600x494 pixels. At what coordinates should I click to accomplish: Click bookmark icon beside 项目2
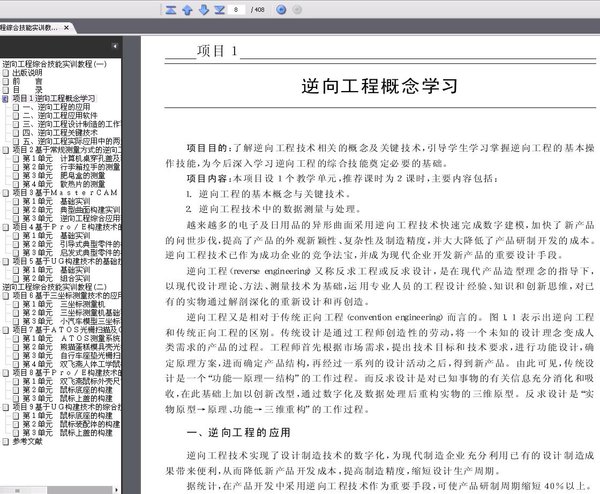point(5,150)
